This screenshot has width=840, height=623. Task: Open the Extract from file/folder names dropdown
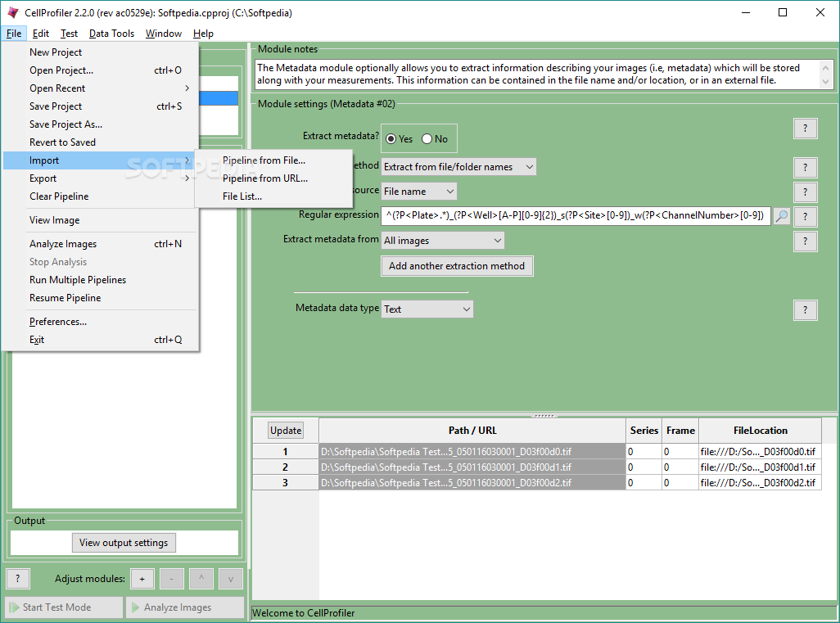[458, 167]
